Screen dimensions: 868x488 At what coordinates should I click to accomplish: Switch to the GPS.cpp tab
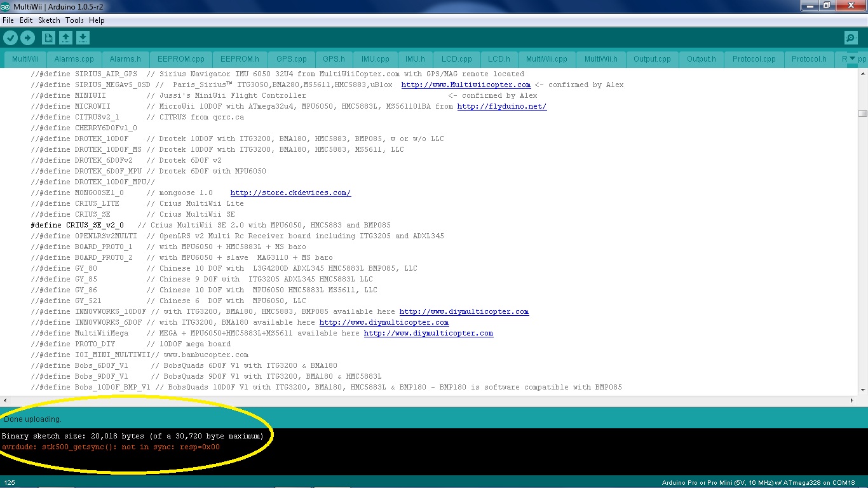pos(291,58)
